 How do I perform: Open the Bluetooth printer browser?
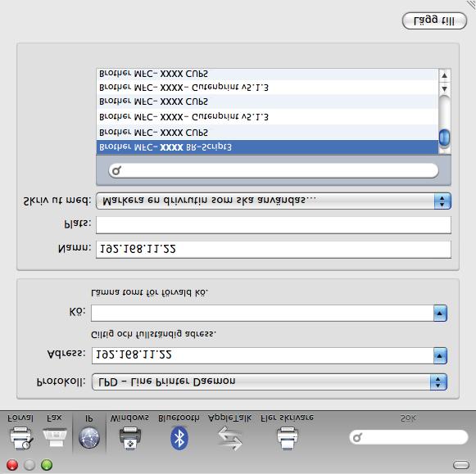point(179,438)
